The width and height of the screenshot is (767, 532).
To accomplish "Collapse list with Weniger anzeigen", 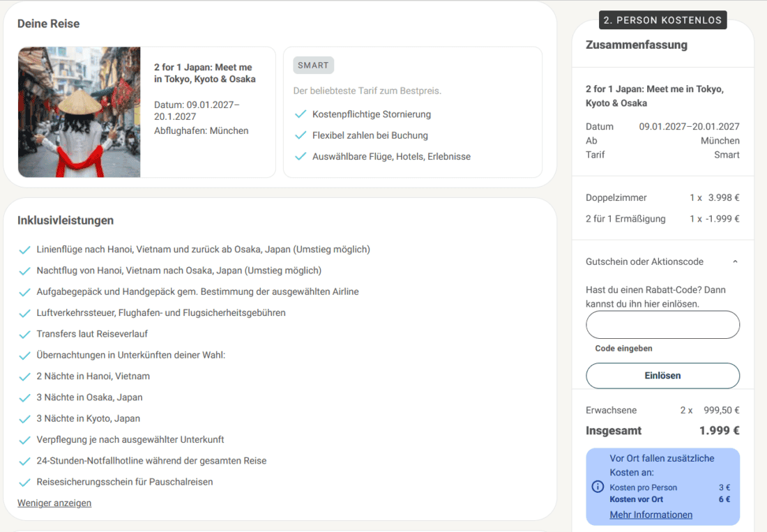I will (54, 503).
